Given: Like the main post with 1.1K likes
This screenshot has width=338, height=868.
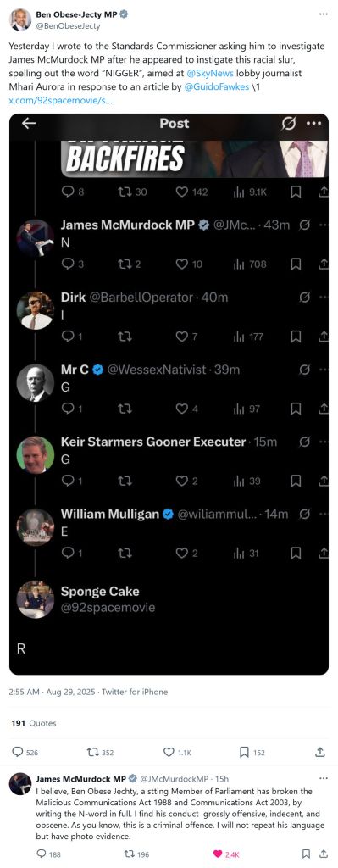Looking at the screenshot, I should (169, 753).
